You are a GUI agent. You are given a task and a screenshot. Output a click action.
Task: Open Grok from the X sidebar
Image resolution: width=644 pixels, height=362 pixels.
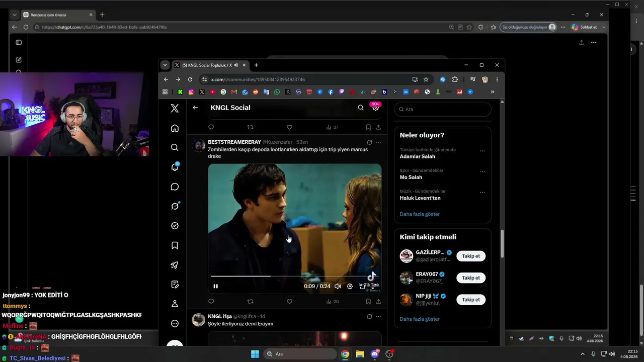(175, 206)
